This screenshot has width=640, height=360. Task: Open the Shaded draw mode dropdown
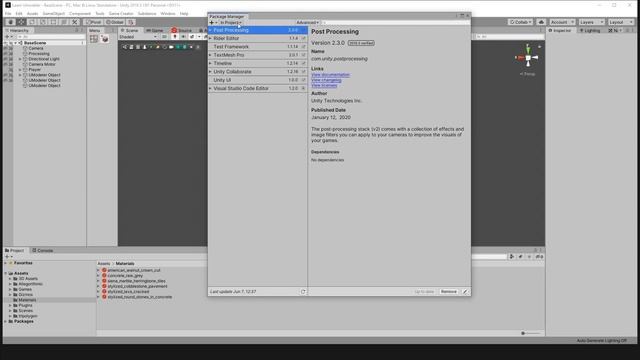pyautogui.click(x=138, y=37)
